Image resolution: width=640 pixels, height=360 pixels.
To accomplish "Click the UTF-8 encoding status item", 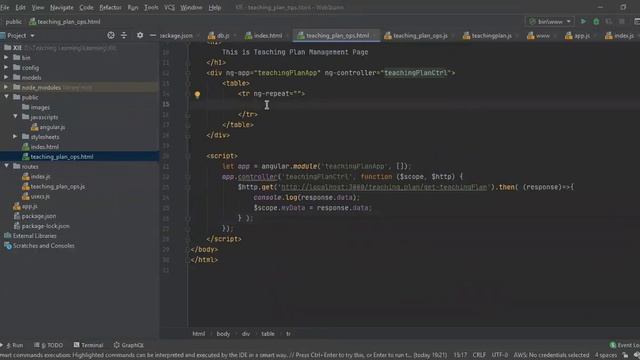I will tap(500, 355).
